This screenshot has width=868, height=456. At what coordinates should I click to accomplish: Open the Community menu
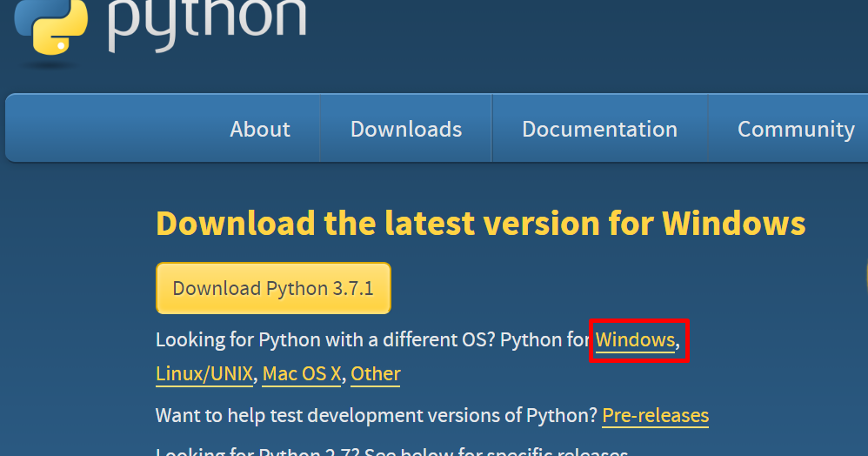[x=796, y=129]
